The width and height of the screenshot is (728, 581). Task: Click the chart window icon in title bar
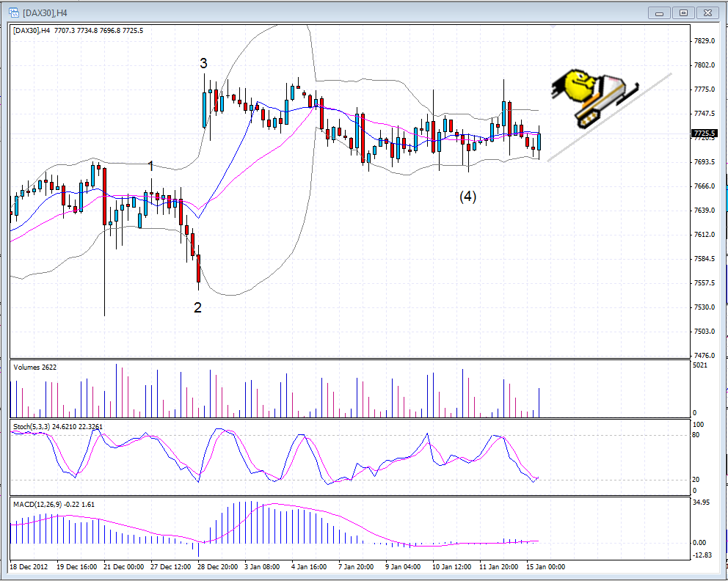pyautogui.click(x=13, y=12)
